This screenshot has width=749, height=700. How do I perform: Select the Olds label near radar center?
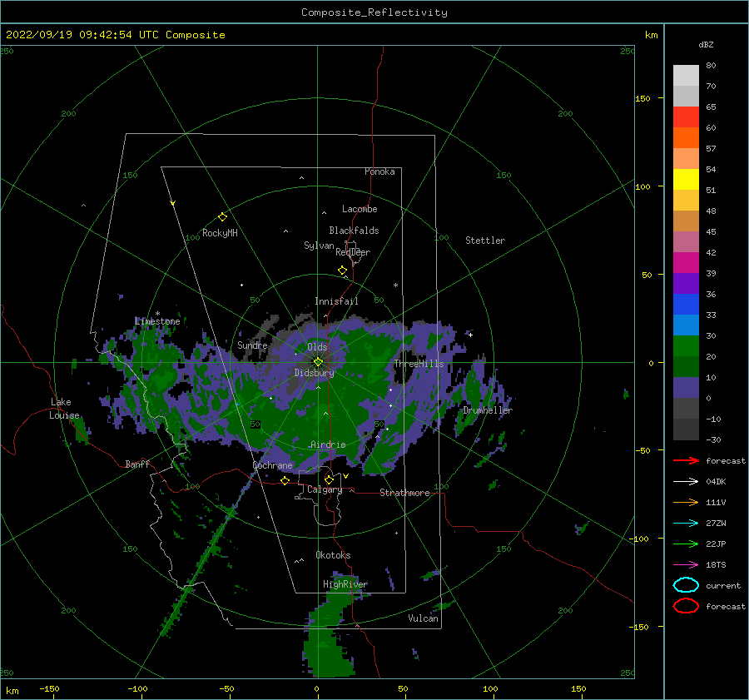click(317, 347)
